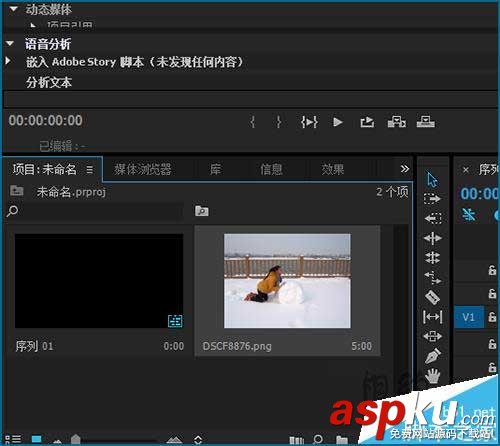Click the sequence badge on 序列 01 thumbnail
The image size is (500, 446).
(175, 321)
